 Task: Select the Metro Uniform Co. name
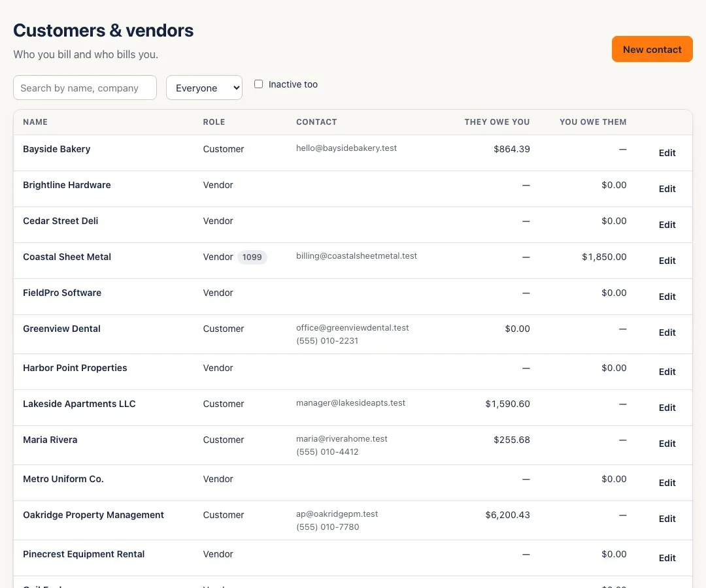point(63,479)
